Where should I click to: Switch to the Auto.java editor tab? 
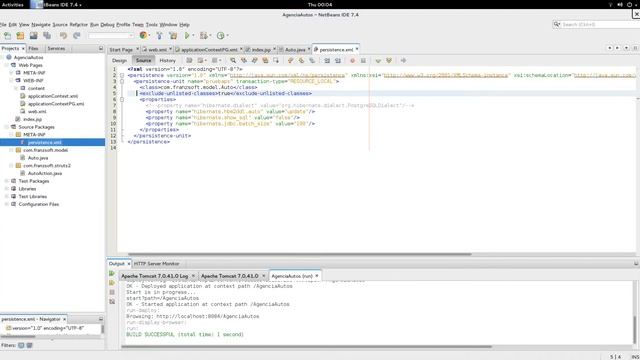tap(295, 49)
